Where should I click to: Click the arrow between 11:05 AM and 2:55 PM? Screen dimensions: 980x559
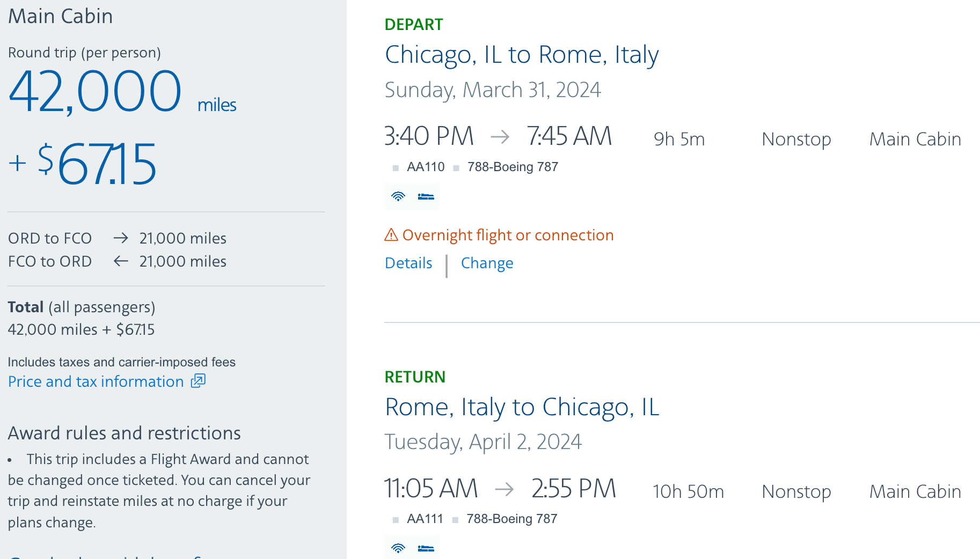click(x=503, y=489)
